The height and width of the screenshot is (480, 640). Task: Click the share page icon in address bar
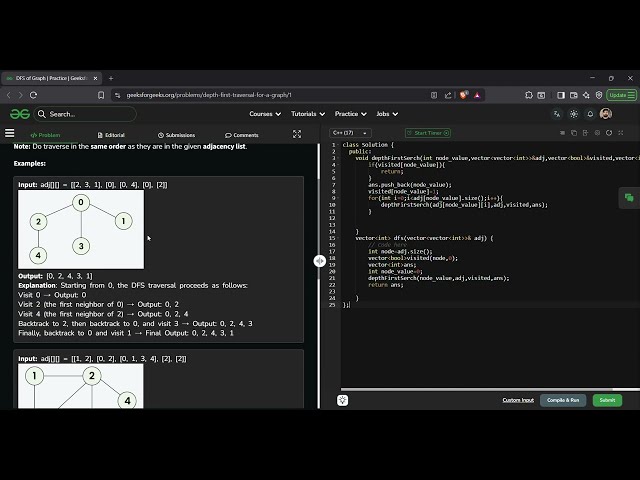coord(448,95)
